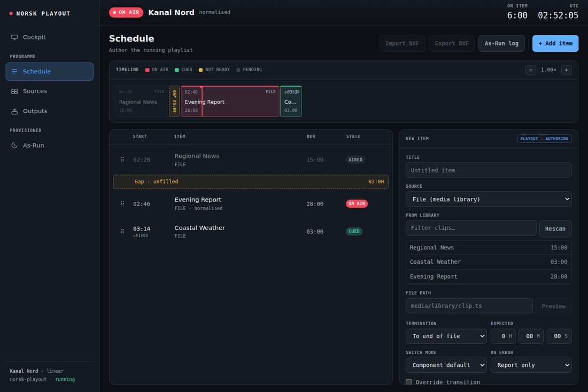Grab the drag handle for Evening Report
This screenshot has height=392, width=588.
122,204
